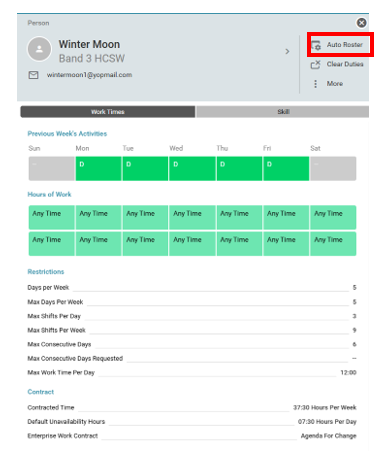Viewport: 378px width, 457px height.
Task: Switch to the Work Times tab
Action: pos(108,112)
